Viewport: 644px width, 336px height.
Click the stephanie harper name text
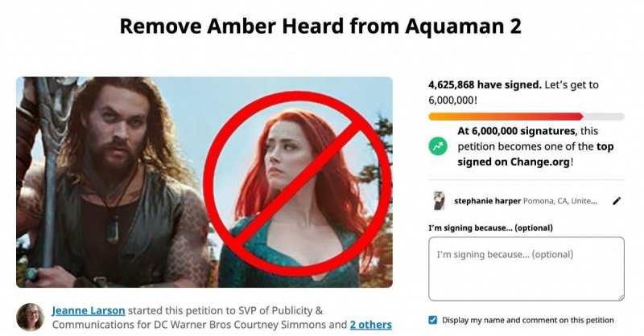click(x=488, y=201)
